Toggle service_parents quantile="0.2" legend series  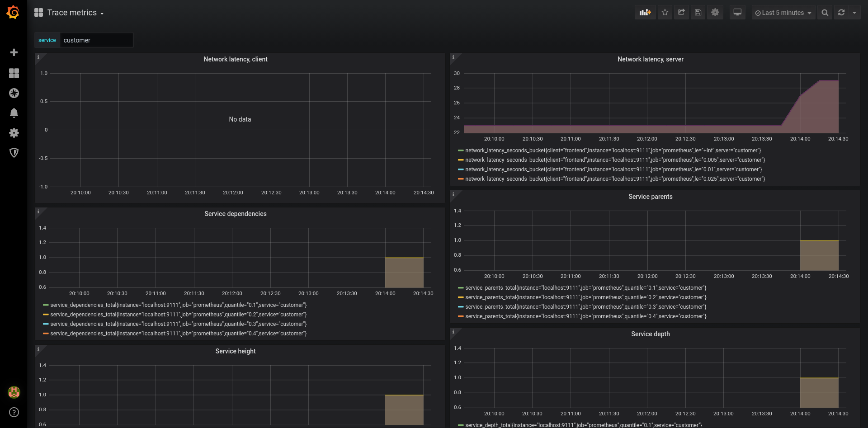pos(586,297)
